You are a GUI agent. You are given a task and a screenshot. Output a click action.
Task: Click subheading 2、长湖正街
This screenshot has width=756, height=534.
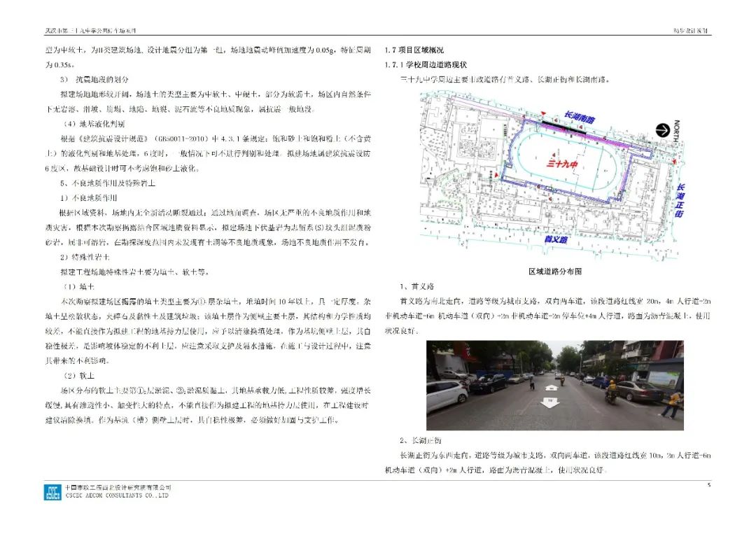[420, 440]
